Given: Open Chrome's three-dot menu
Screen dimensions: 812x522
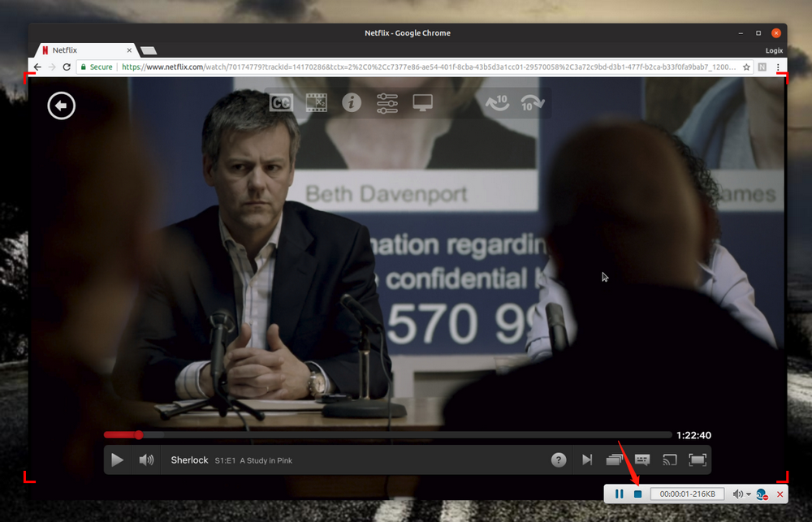Looking at the screenshot, I should (x=778, y=67).
